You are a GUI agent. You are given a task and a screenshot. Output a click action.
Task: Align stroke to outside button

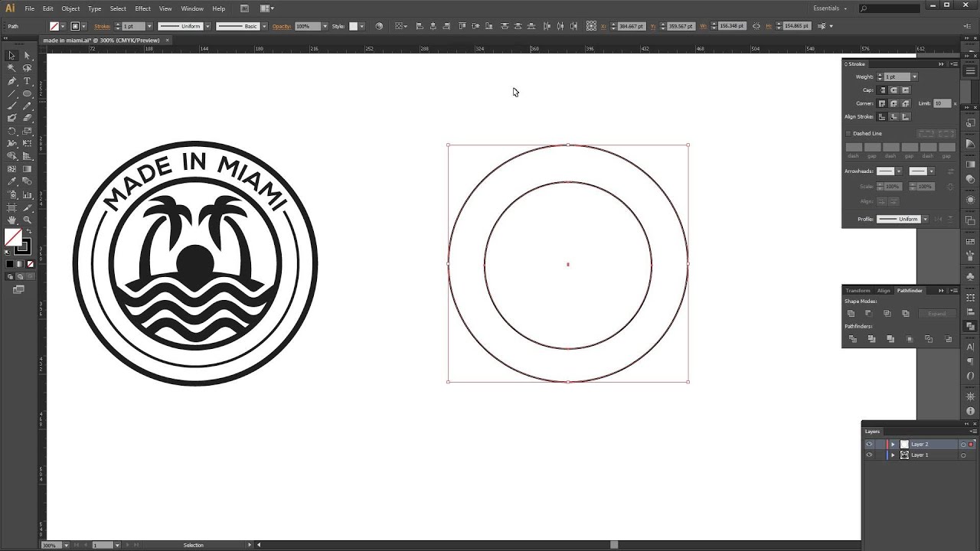906,117
